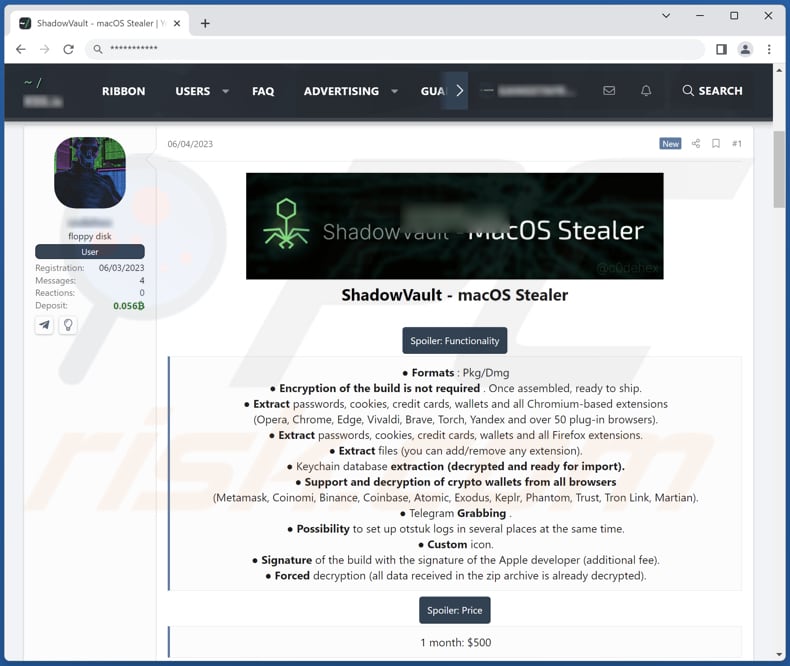
Task: Click the scrollbar up arrow
Action: click(779, 71)
